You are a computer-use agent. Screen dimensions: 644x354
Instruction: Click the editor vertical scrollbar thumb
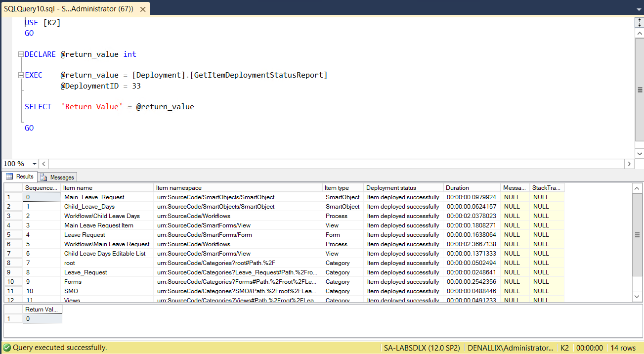click(640, 89)
